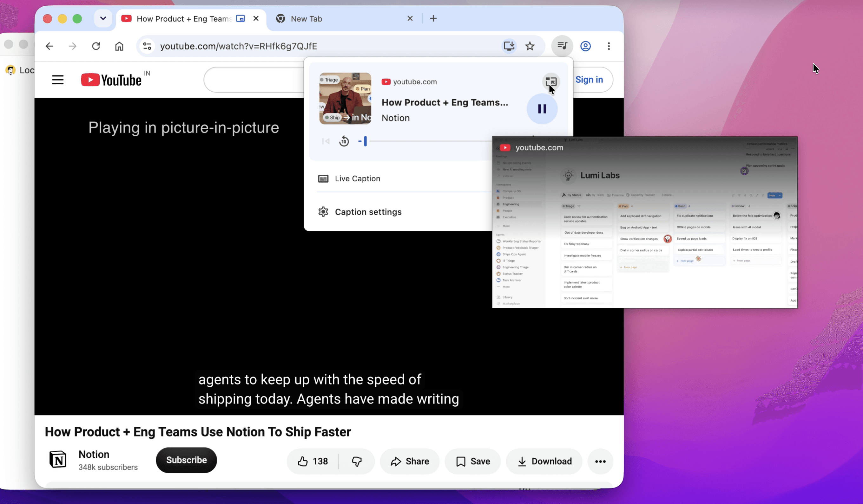Click the Share button
The height and width of the screenshot is (504, 863).
pyautogui.click(x=410, y=461)
